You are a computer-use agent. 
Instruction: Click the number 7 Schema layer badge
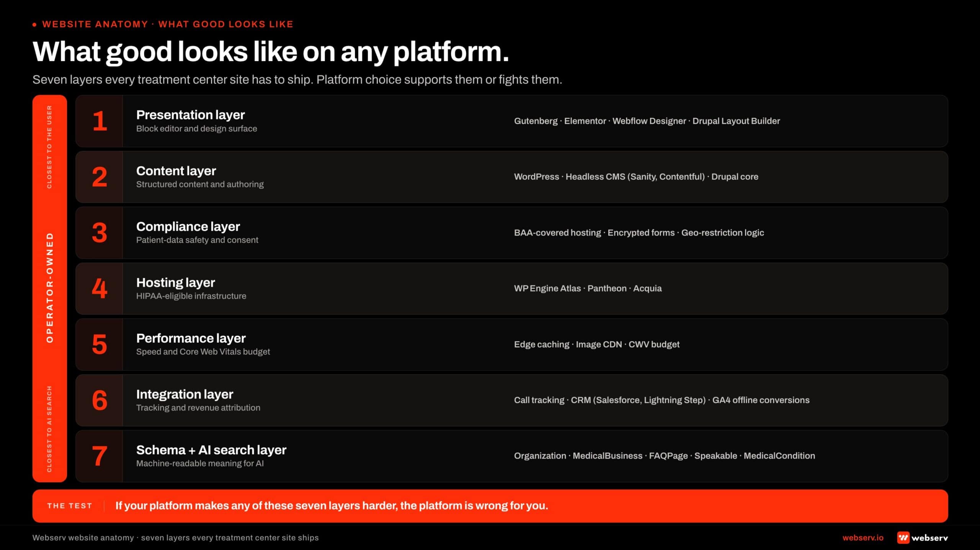(x=100, y=456)
